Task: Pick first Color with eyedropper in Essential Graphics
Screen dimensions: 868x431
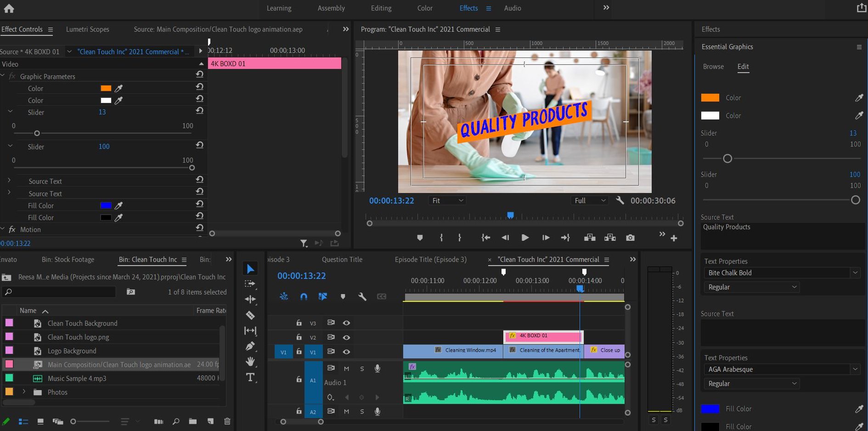Action: click(859, 97)
